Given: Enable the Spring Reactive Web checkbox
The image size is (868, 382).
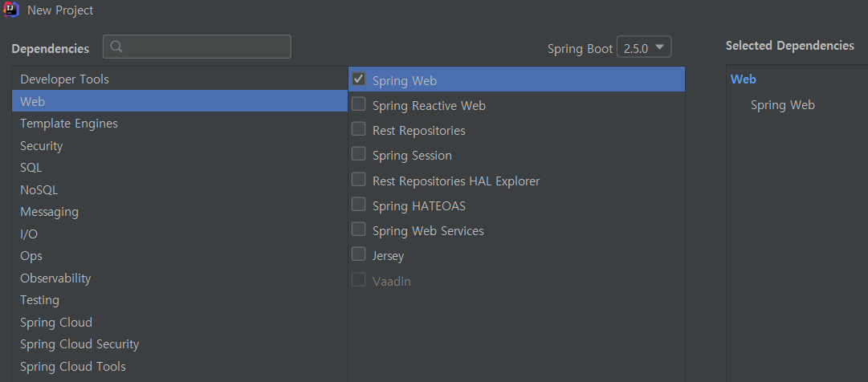Looking at the screenshot, I should [x=359, y=104].
